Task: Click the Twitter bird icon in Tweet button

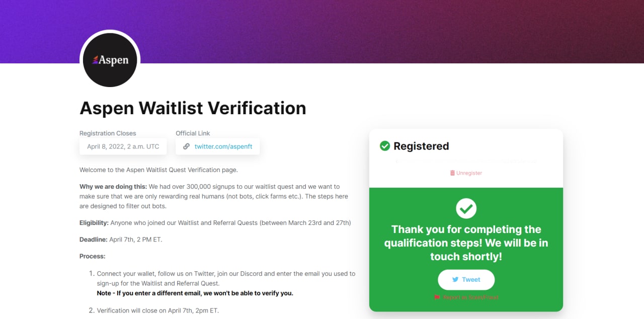Action: point(455,280)
